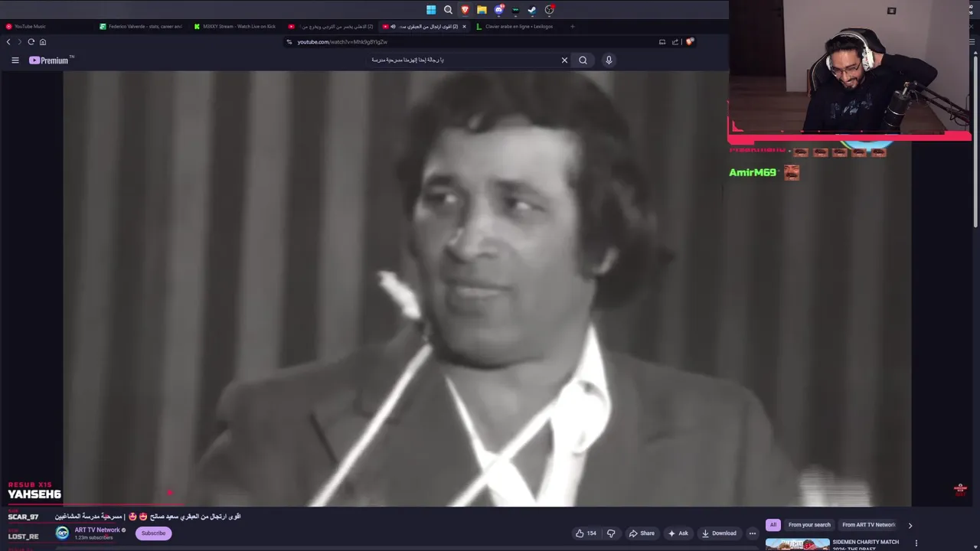Show more filter chips with the arrow

(x=910, y=526)
